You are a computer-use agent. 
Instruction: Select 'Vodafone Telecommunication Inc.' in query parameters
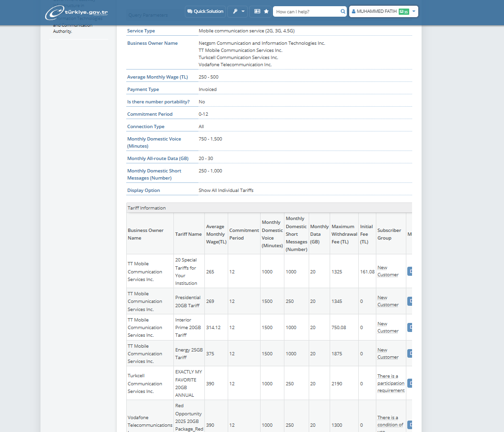click(x=235, y=65)
